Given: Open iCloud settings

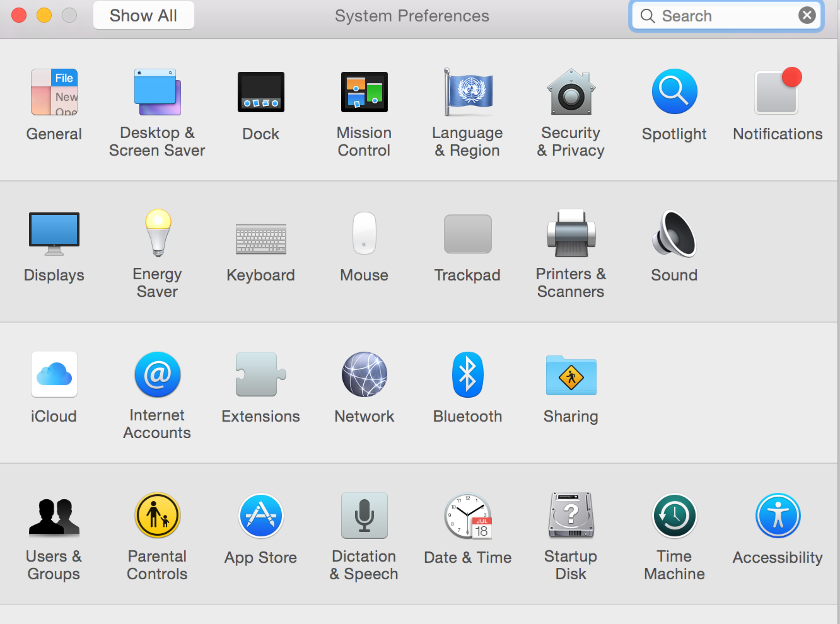Looking at the screenshot, I should (54, 374).
